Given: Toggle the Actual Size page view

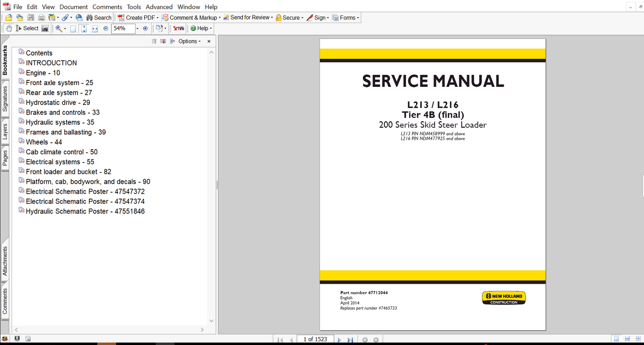Looking at the screenshot, I should (73, 29).
